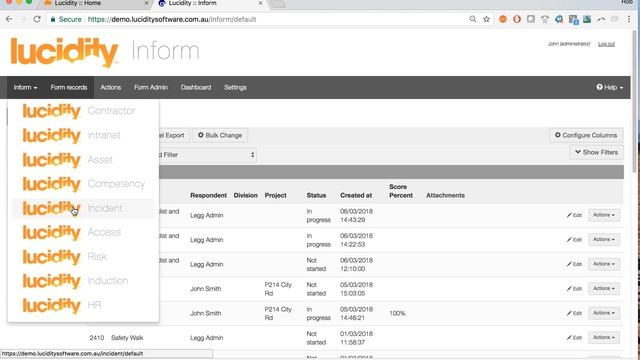Choose Lucidity Incident module
640x360 pixels.
[x=83, y=208]
